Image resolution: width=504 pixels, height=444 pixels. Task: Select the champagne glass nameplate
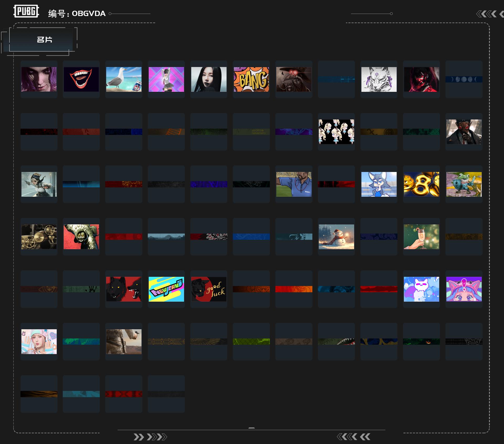(x=421, y=237)
